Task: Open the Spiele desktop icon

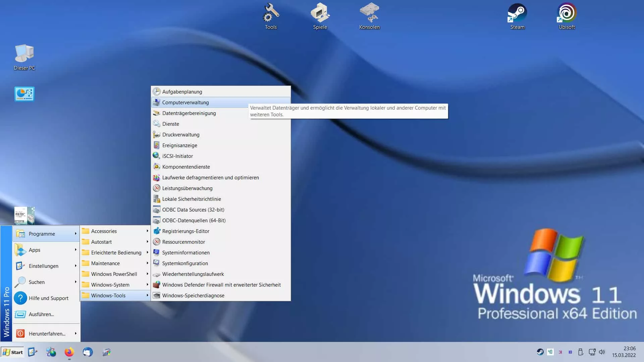Action: tap(320, 16)
